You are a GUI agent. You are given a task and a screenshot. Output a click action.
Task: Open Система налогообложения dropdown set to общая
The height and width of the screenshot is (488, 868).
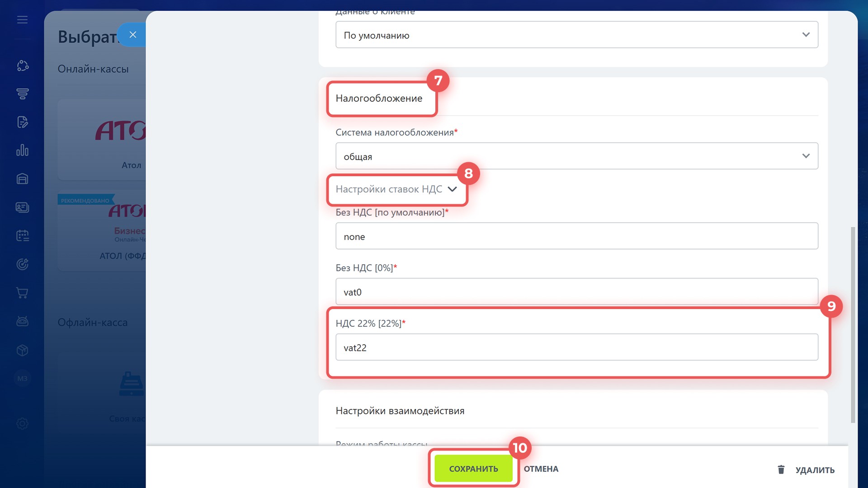coord(576,156)
